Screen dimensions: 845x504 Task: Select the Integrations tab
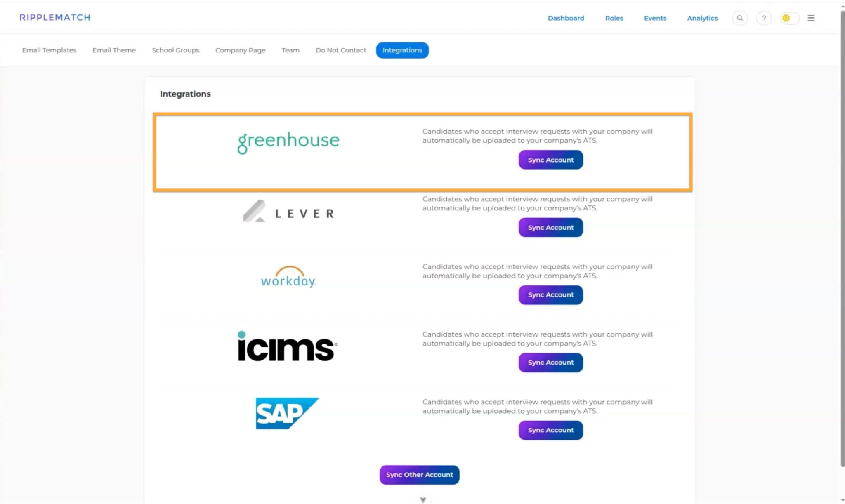402,50
